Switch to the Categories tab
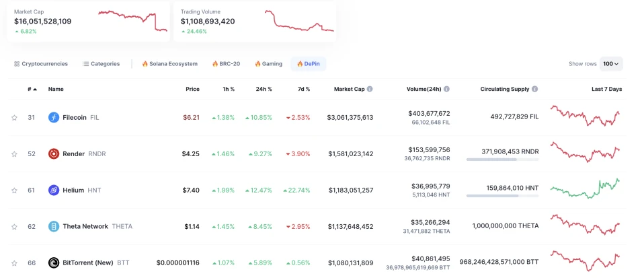644x278 pixels. point(101,64)
